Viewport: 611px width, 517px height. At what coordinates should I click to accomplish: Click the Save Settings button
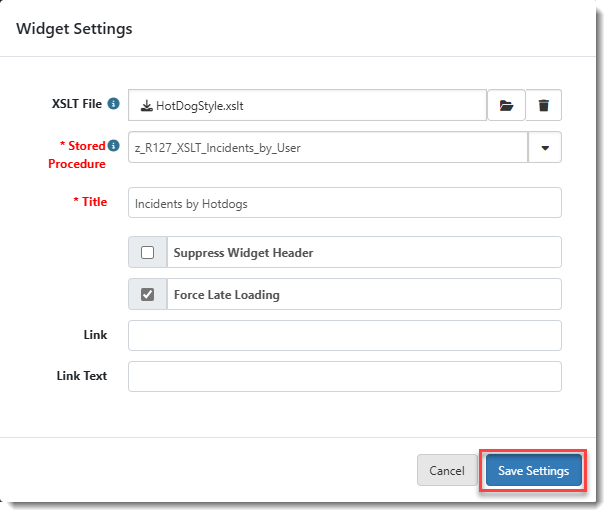[533, 471]
